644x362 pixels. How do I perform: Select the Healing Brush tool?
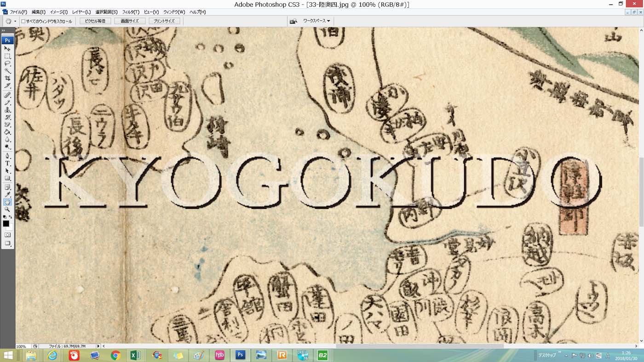point(7,95)
